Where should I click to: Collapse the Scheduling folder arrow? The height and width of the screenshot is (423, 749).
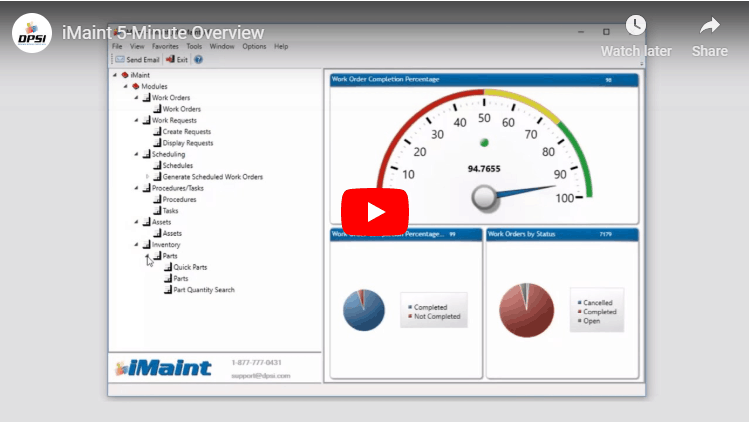tap(137, 154)
